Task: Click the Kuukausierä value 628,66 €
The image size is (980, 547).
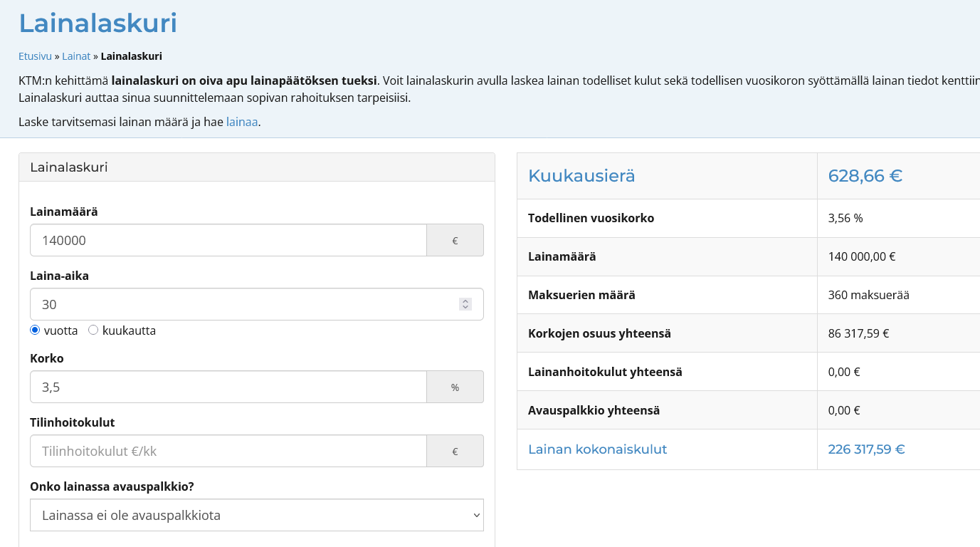Action: coord(865,176)
